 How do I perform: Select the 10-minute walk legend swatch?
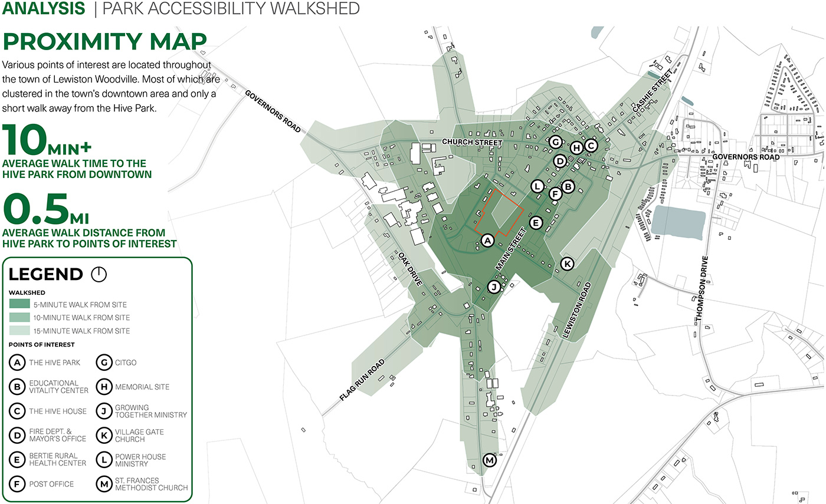tap(19, 318)
